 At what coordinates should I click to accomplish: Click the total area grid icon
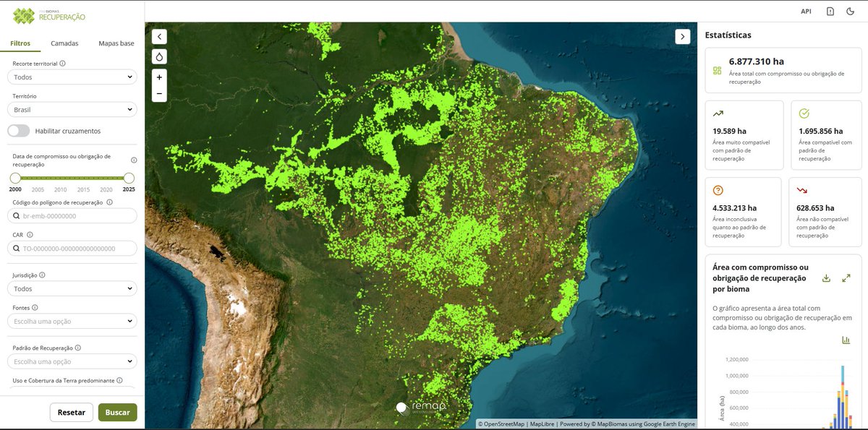(718, 71)
